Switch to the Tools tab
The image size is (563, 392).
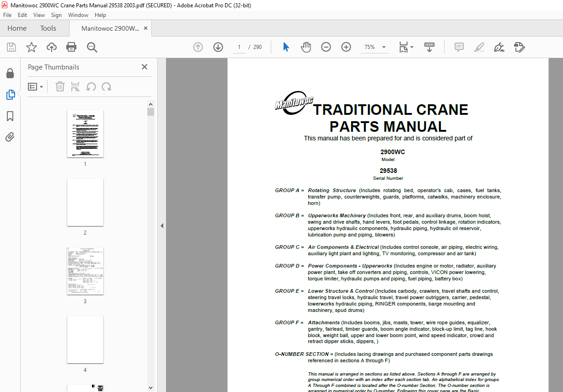pos(48,28)
